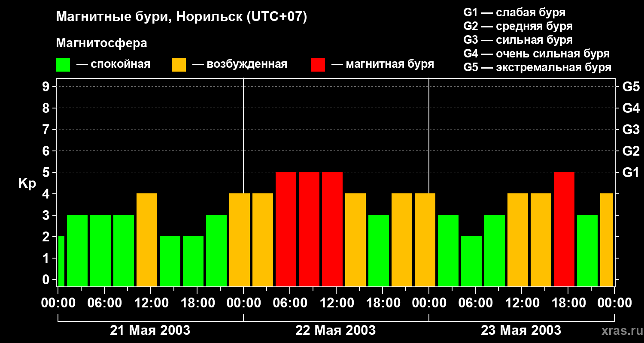Click the 'G3 — сильная буря' legend line
The height and width of the screenshot is (343, 644).
click(x=518, y=40)
